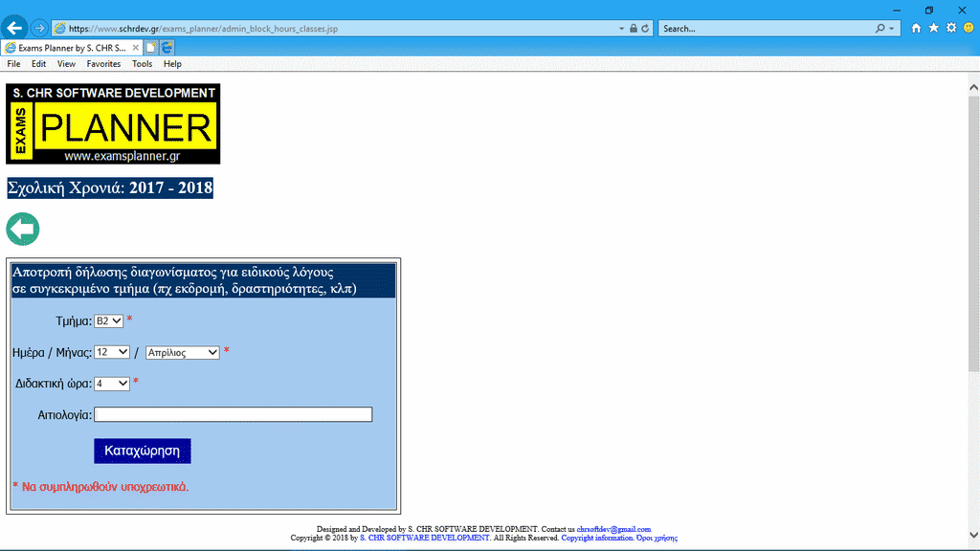Click the Αιτιολογία text field
The height and width of the screenshot is (551, 980).
click(233, 414)
